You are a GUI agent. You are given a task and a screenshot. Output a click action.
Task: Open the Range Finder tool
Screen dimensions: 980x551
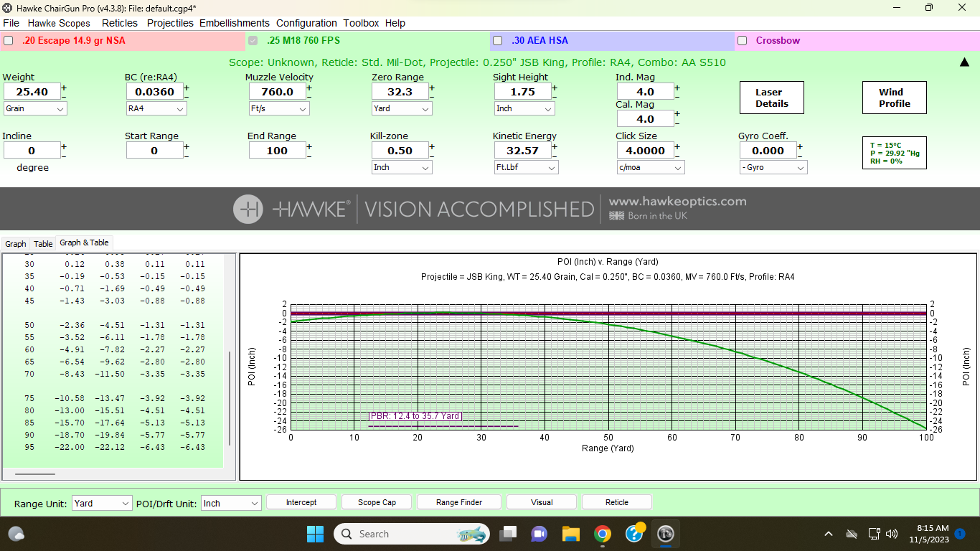459,502
